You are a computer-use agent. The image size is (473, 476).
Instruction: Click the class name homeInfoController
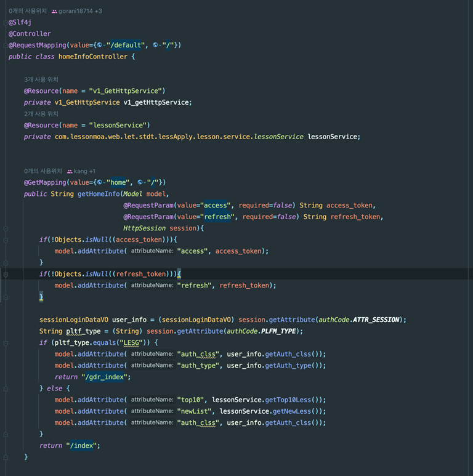click(x=93, y=57)
